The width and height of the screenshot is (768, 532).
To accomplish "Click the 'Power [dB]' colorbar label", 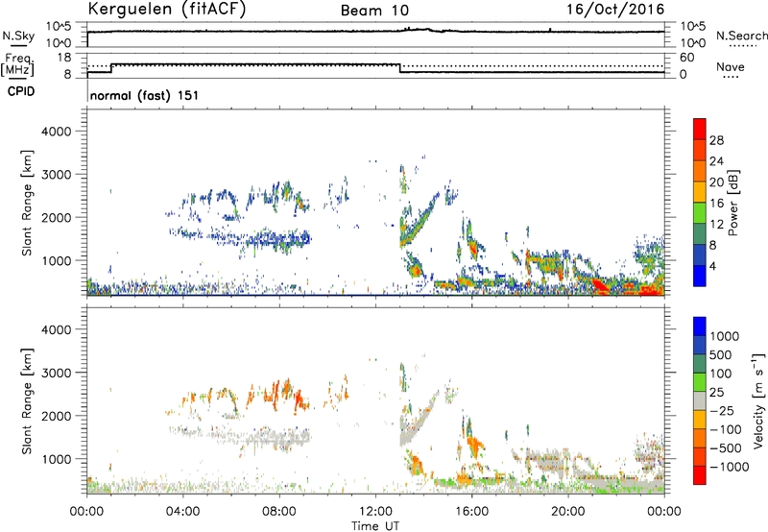I will pos(733,203).
